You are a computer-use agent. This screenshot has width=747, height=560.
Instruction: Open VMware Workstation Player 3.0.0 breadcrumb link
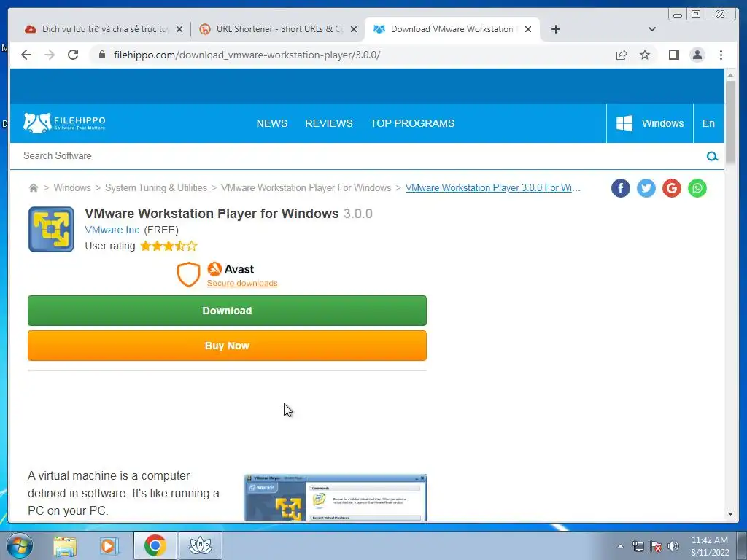492,187
